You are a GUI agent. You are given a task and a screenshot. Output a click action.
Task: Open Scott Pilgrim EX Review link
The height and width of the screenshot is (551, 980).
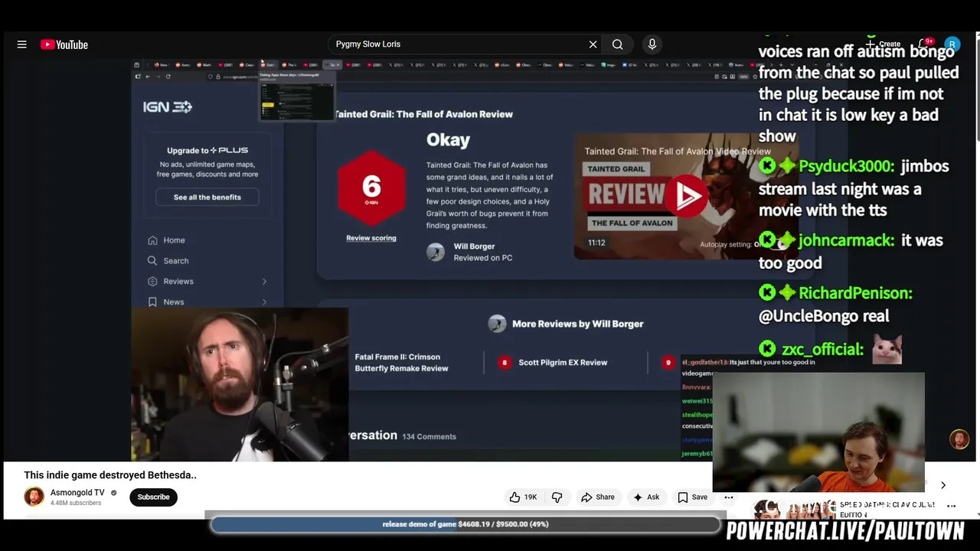(563, 363)
